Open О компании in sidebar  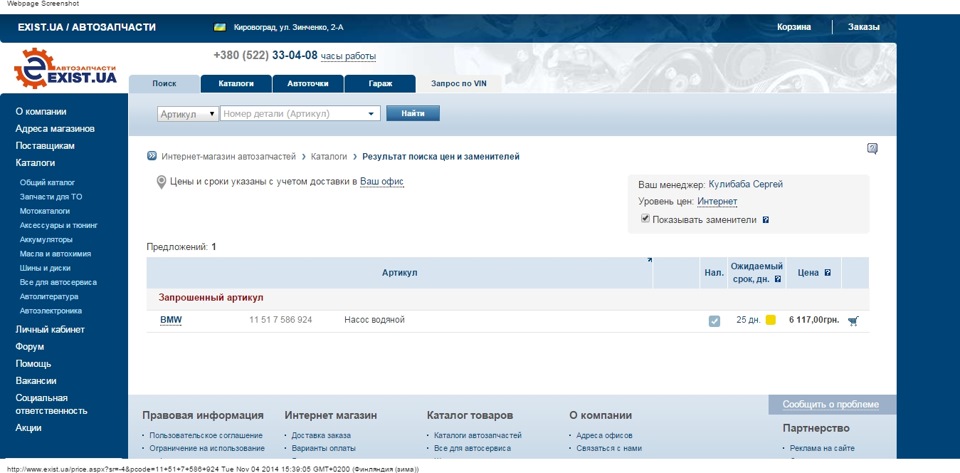tap(41, 111)
